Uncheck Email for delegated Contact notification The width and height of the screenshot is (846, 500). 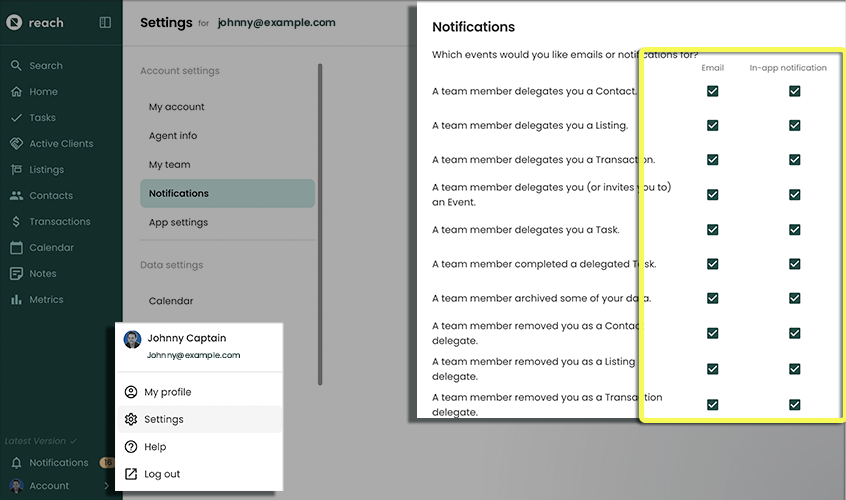[x=712, y=91]
